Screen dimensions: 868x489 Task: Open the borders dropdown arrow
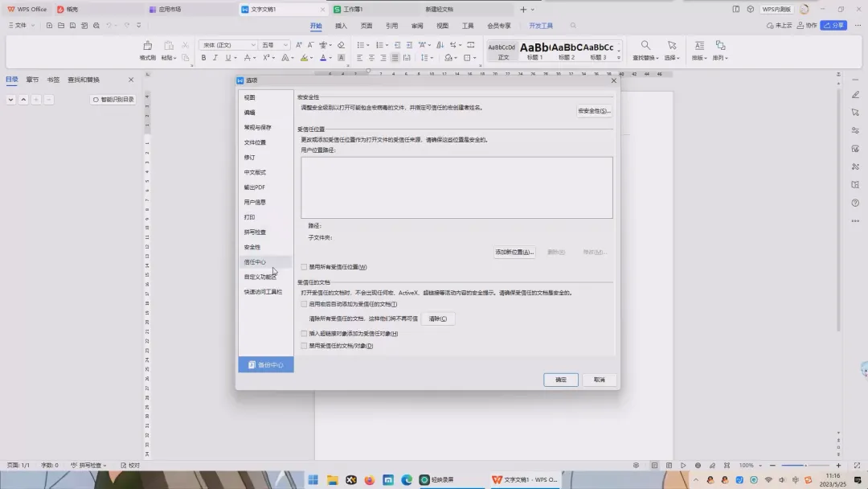474,58
